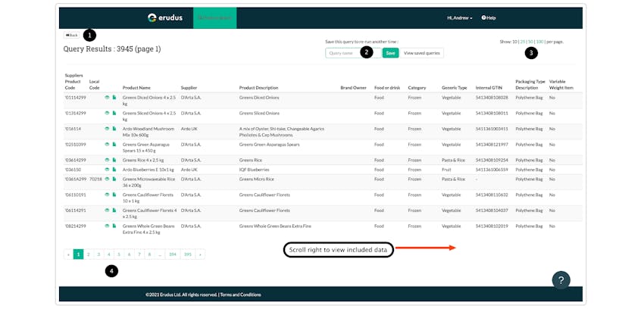Go to page 2 of results
This screenshot has width=644, height=309.
click(89, 254)
